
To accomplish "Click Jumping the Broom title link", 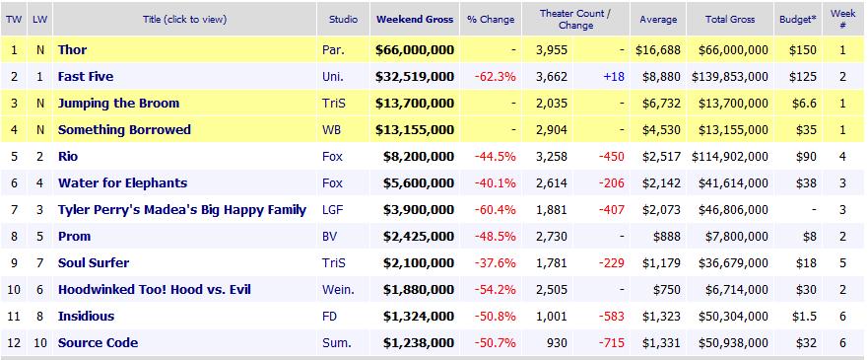I will click(118, 104).
